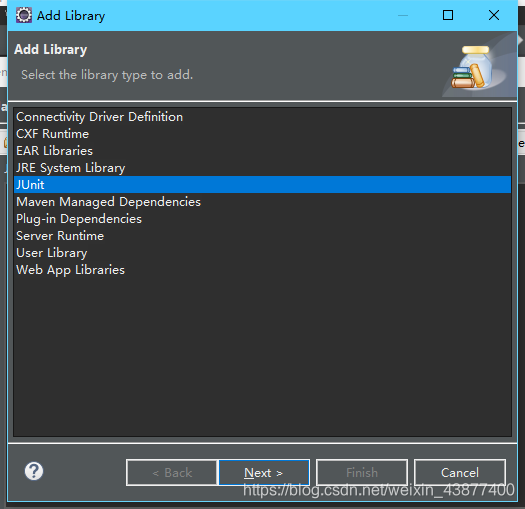Screen dimensions: 525x509
Task: Maximize the Add Library window
Action: coord(448,15)
